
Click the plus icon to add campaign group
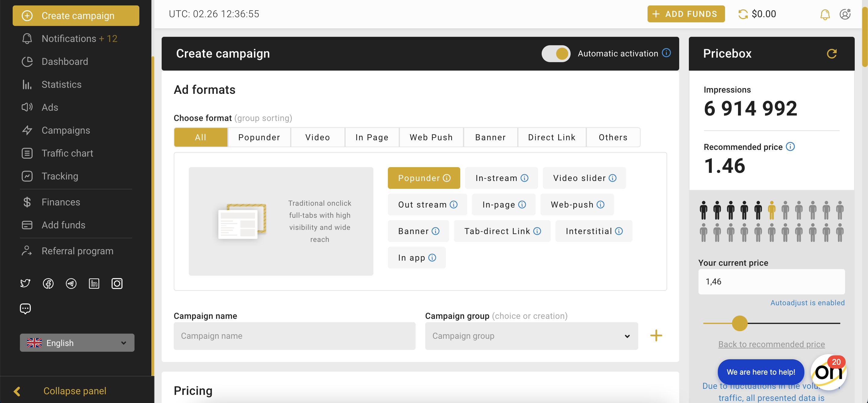pos(656,336)
